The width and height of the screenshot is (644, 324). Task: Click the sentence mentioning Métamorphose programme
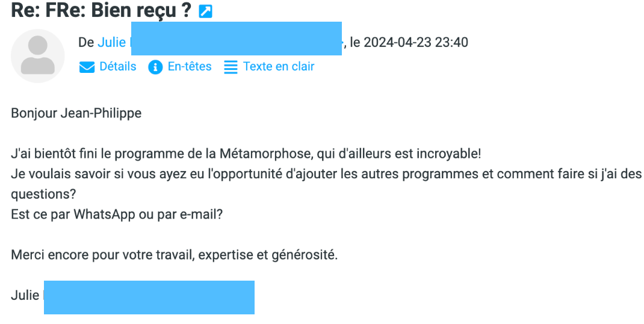[x=246, y=154]
